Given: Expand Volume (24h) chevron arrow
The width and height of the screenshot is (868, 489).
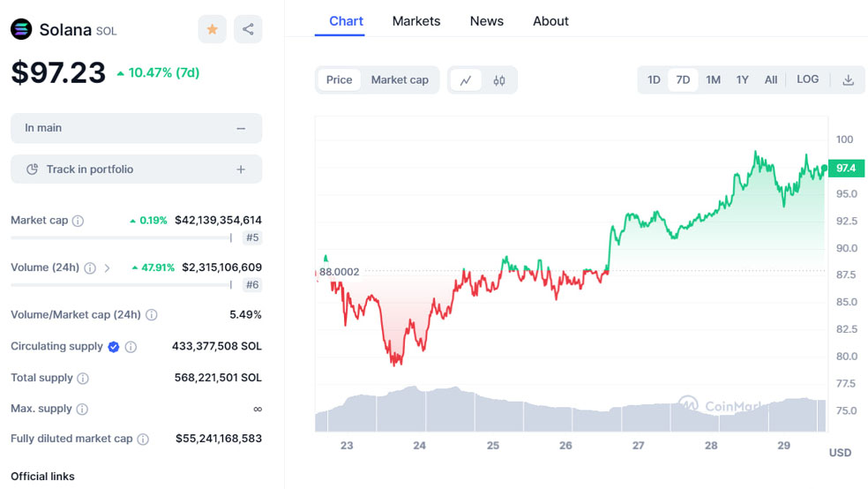Looking at the screenshot, I should tap(107, 268).
